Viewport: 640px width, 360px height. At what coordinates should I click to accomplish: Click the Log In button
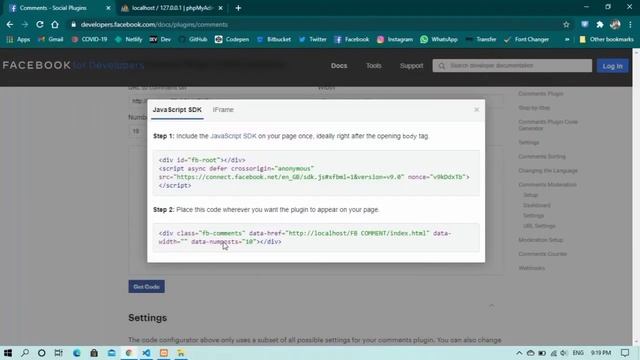[x=612, y=66]
